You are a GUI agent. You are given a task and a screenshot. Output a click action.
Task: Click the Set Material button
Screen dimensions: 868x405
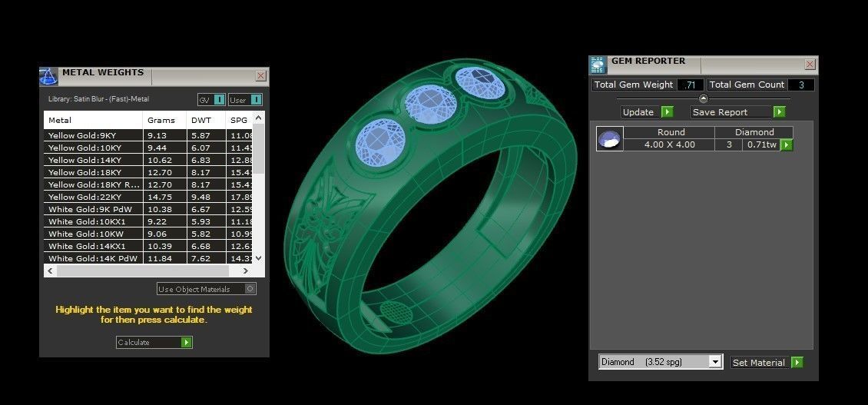click(767, 362)
